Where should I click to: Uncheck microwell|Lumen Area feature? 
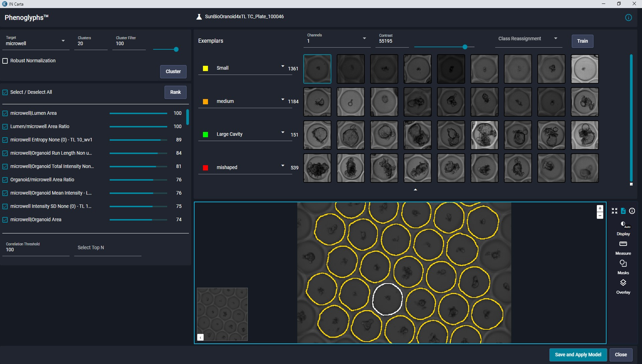[x=5, y=113]
